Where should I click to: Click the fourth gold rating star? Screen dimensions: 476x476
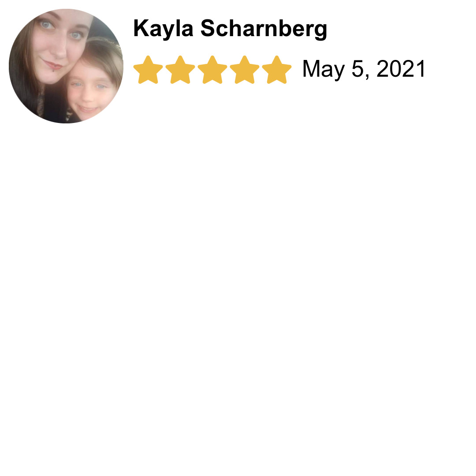click(x=245, y=70)
